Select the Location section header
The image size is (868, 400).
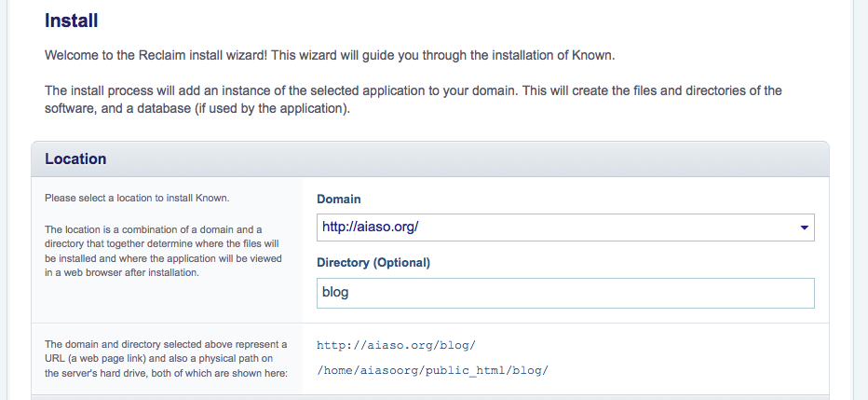click(x=75, y=159)
